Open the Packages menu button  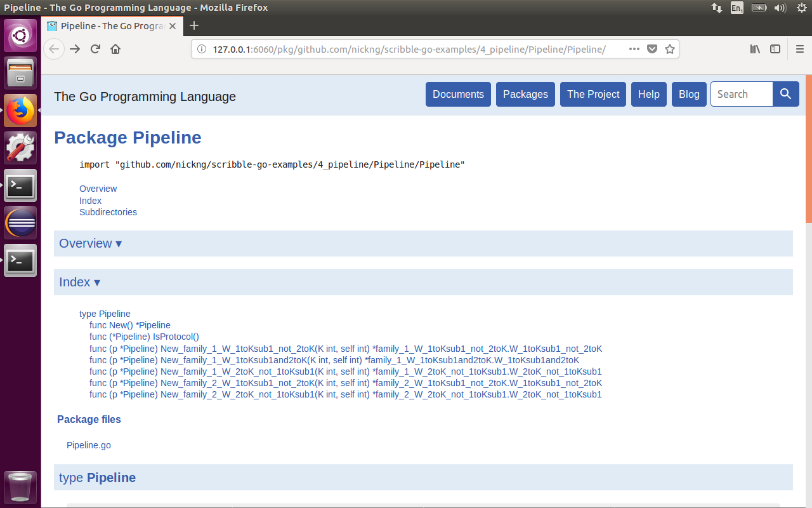[x=525, y=94]
